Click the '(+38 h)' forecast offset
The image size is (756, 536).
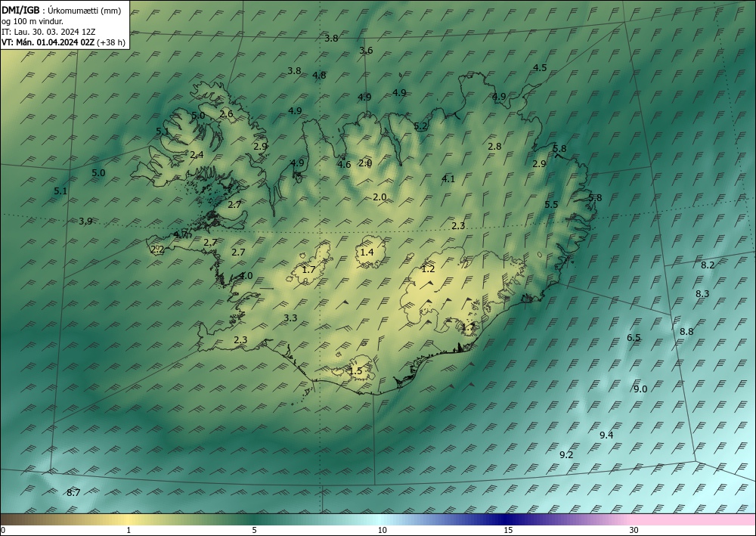111,42
